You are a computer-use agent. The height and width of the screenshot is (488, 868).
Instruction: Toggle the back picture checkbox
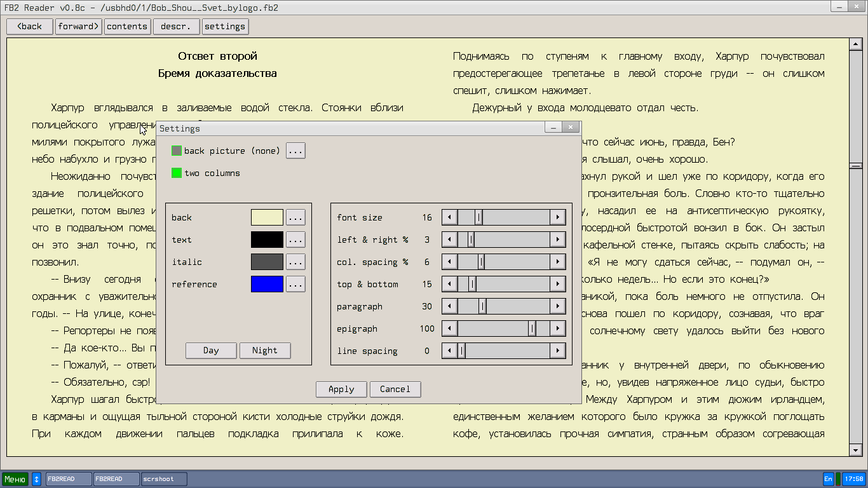[x=177, y=151]
